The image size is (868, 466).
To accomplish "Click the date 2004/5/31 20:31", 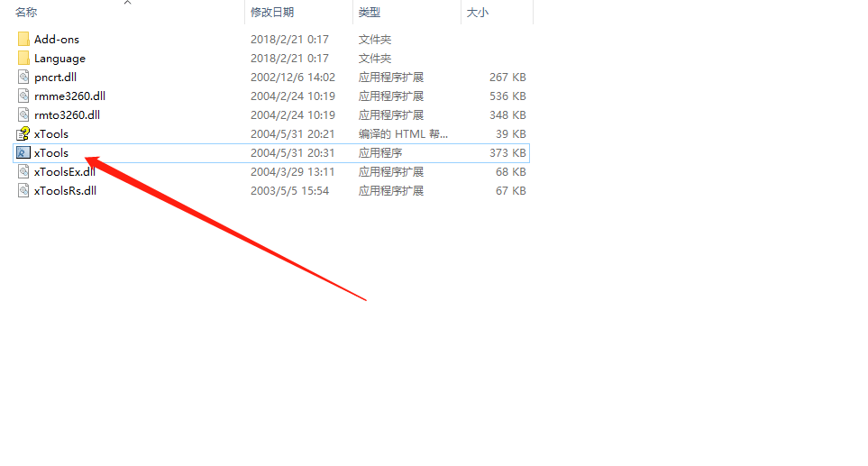I will 293,152.
